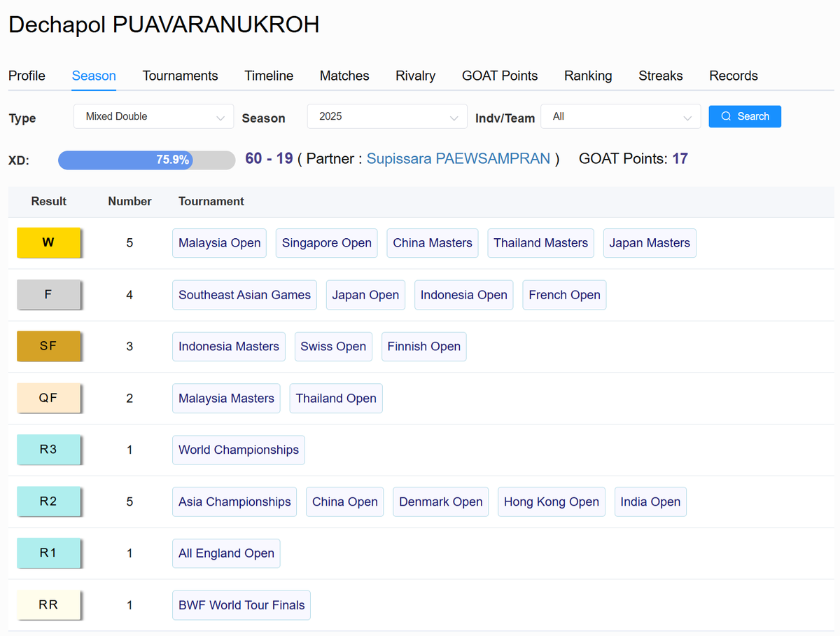This screenshot has height=636, width=840.
Task: Click the gold W result badge
Action: 48,243
